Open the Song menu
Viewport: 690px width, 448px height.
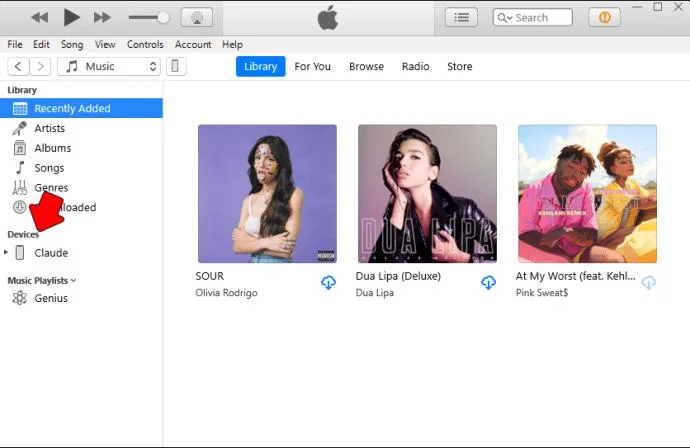tap(72, 44)
